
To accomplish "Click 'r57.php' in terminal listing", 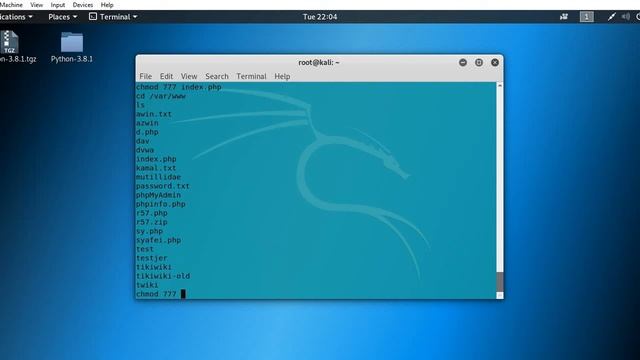I will tap(151, 213).
